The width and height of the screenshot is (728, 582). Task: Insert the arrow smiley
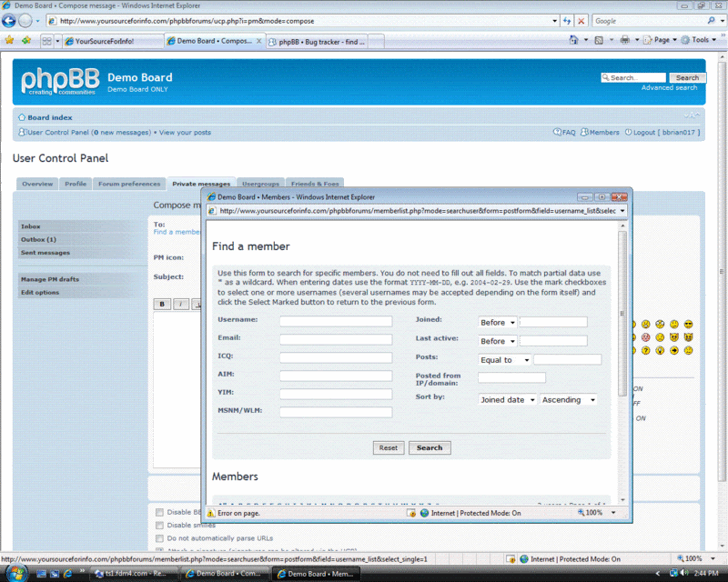(x=674, y=350)
